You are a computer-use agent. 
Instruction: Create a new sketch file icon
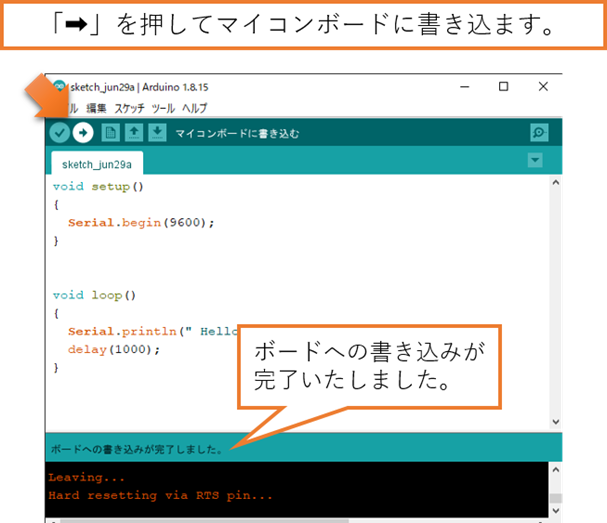110,133
